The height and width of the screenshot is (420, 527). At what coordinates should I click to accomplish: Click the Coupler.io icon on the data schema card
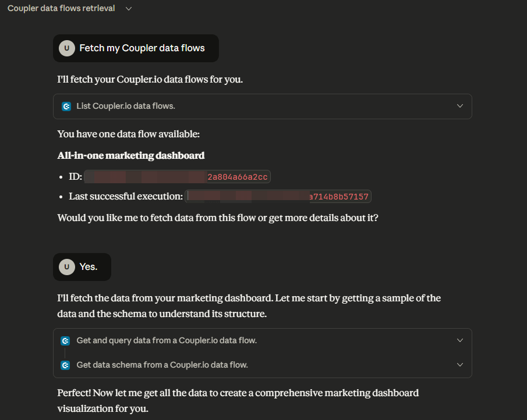click(66, 365)
